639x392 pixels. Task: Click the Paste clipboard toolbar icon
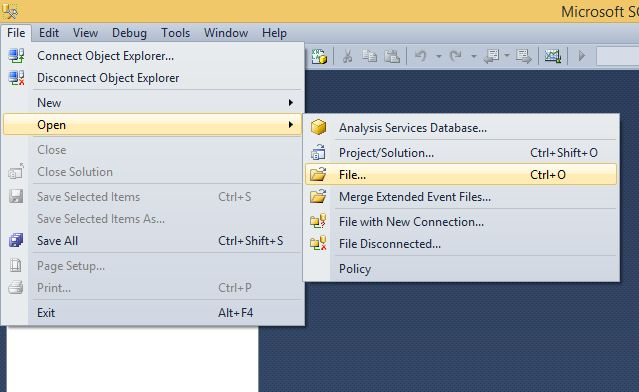coord(392,56)
